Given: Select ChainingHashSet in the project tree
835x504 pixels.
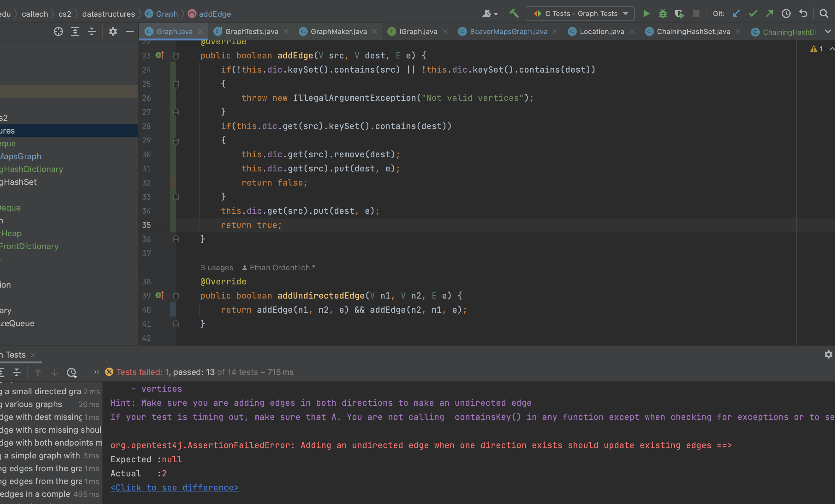Looking at the screenshot, I should click(19, 182).
